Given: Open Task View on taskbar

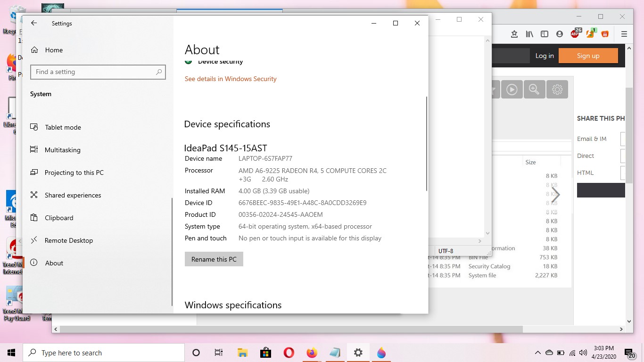Looking at the screenshot, I should [219, 353].
